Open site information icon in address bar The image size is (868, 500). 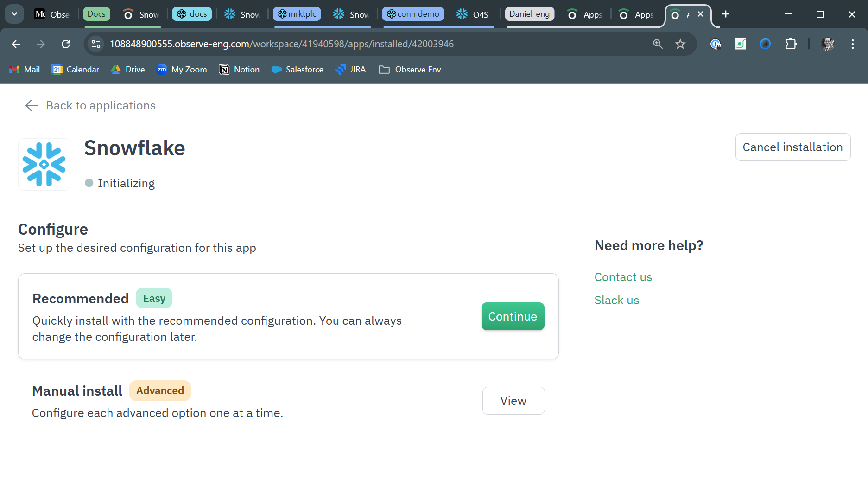pyautogui.click(x=96, y=44)
